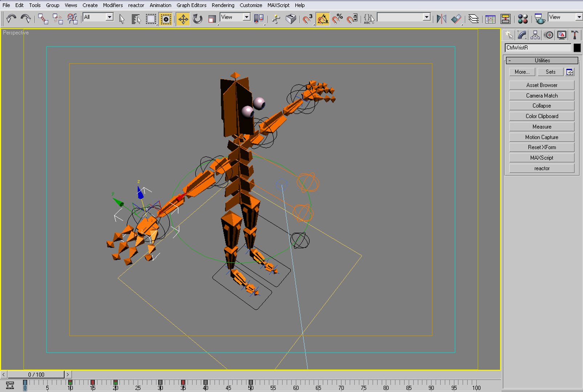583x392 pixels.
Task: Open the Curve Editor icon
Action: click(490, 19)
